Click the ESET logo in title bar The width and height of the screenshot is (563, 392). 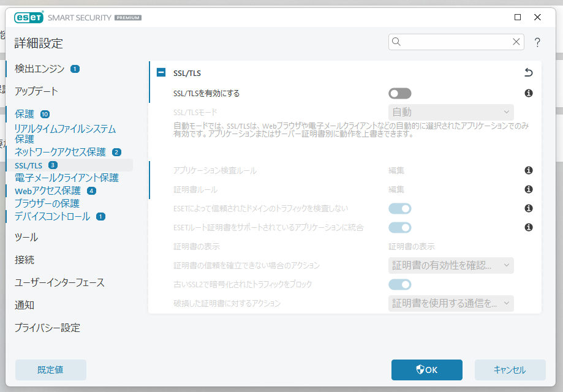coord(29,17)
